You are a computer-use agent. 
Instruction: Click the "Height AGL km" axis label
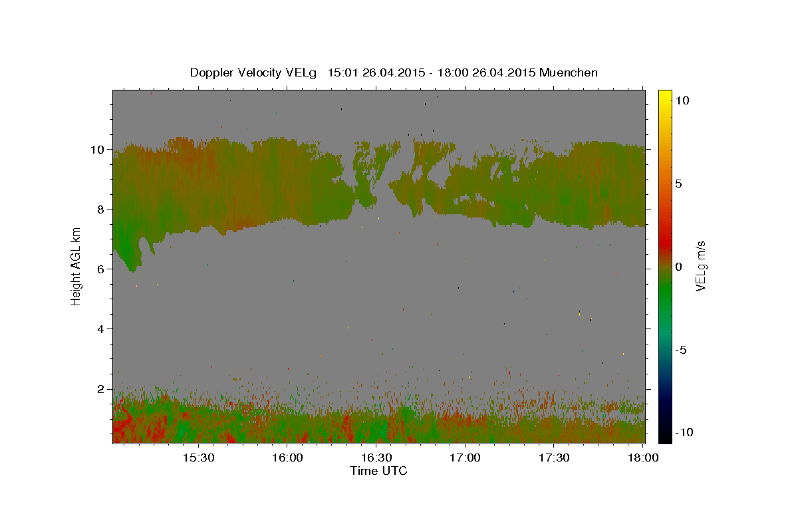76,266
